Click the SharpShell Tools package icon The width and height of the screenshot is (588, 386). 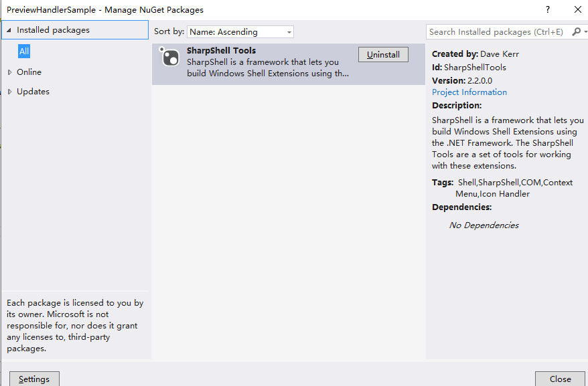click(x=169, y=57)
